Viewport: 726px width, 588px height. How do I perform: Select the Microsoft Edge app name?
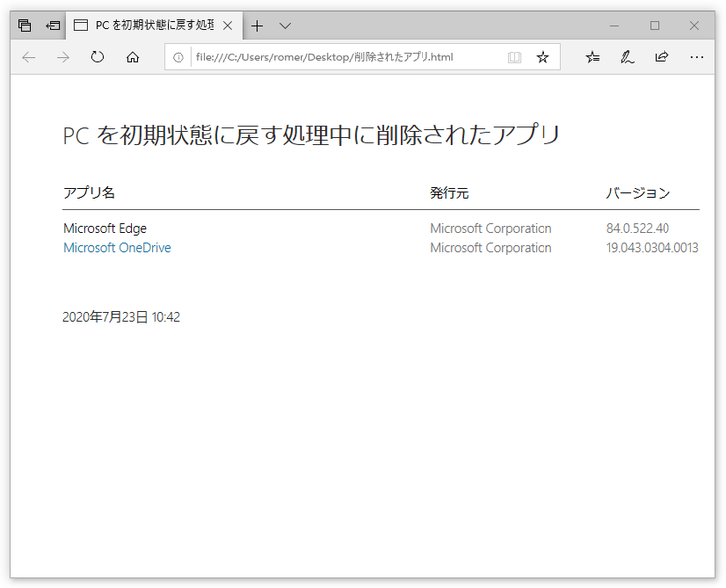tap(105, 228)
